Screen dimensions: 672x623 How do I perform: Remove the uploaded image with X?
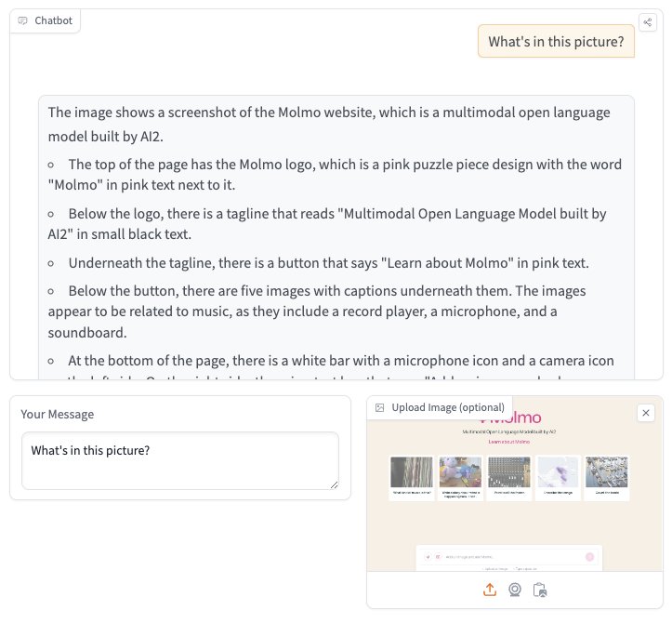646,413
